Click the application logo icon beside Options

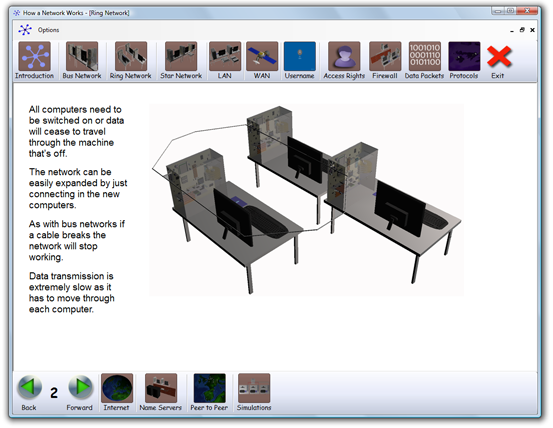click(25, 30)
